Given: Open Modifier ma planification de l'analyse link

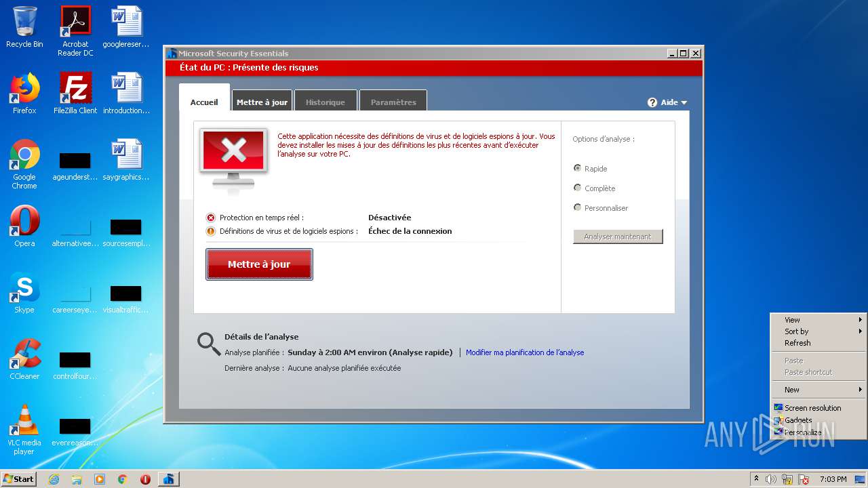Looking at the screenshot, I should (x=525, y=352).
